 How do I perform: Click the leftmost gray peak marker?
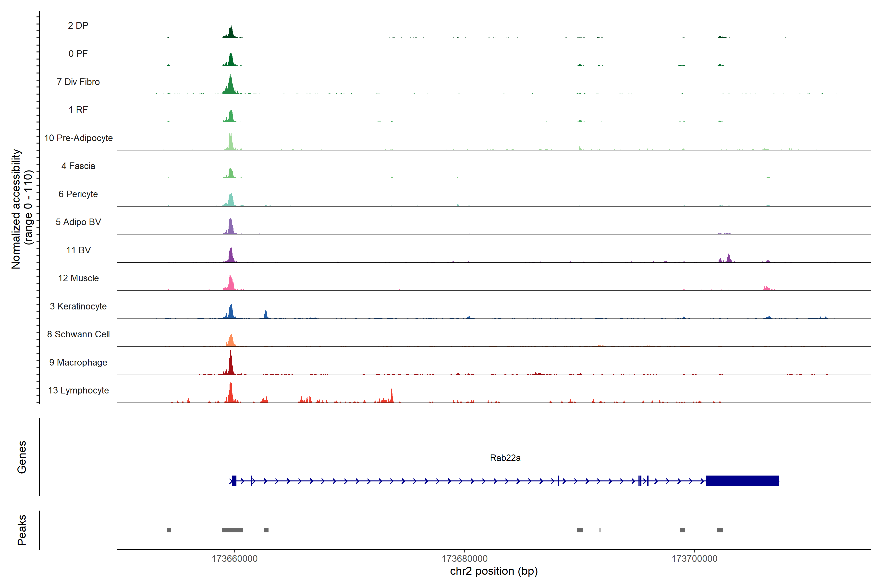(x=169, y=530)
